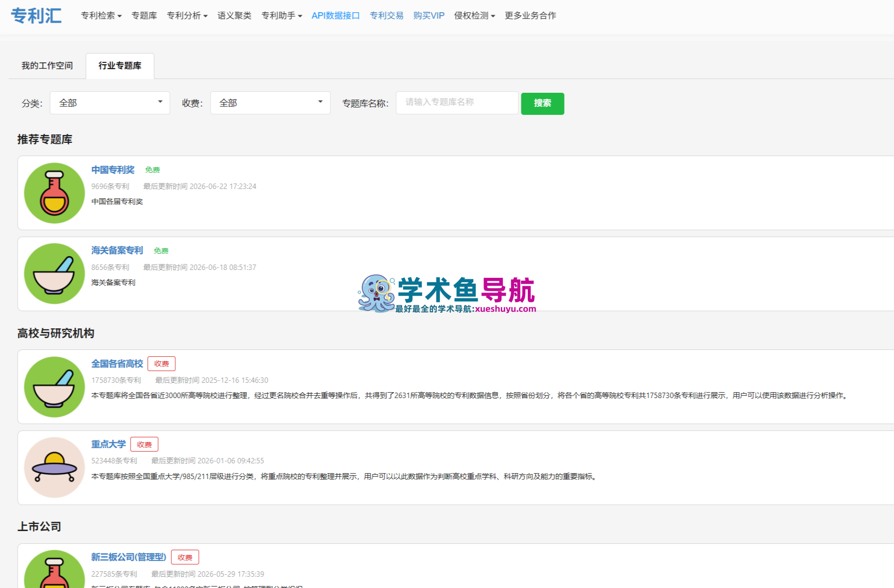Click the 227585条专利 count text
This screenshot has height=588, width=894.
click(114, 574)
